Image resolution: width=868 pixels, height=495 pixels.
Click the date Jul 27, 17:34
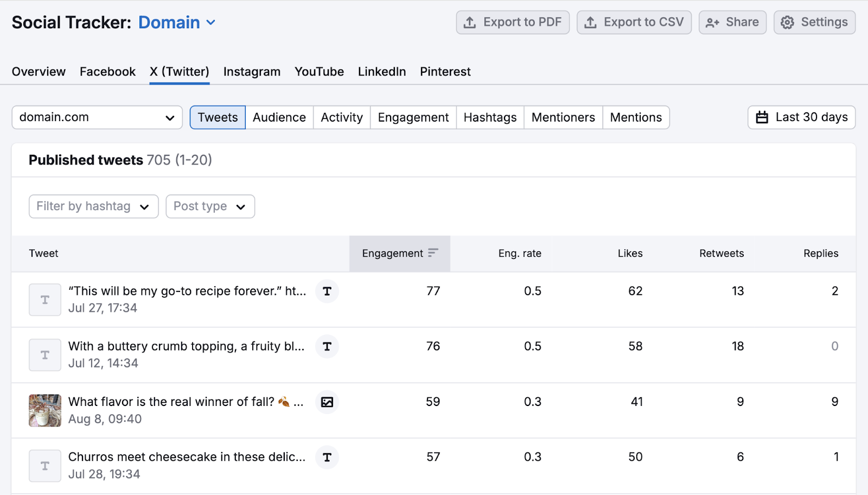coord(103,308)
